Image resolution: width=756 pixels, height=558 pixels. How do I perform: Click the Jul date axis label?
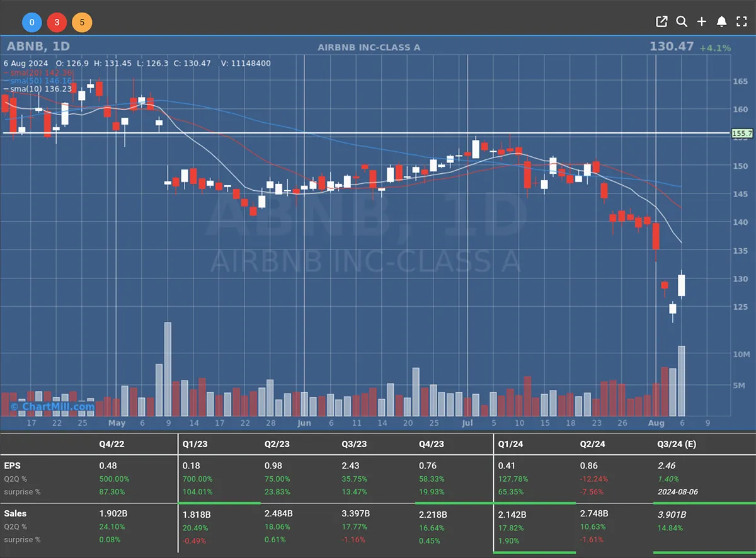tap(467, 423)
